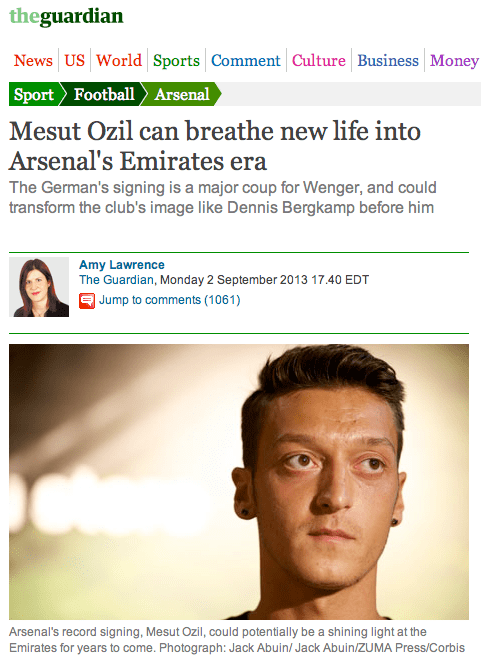The image size is (481, 664).
Task: Open the Business section
Action: coord(388,61)
